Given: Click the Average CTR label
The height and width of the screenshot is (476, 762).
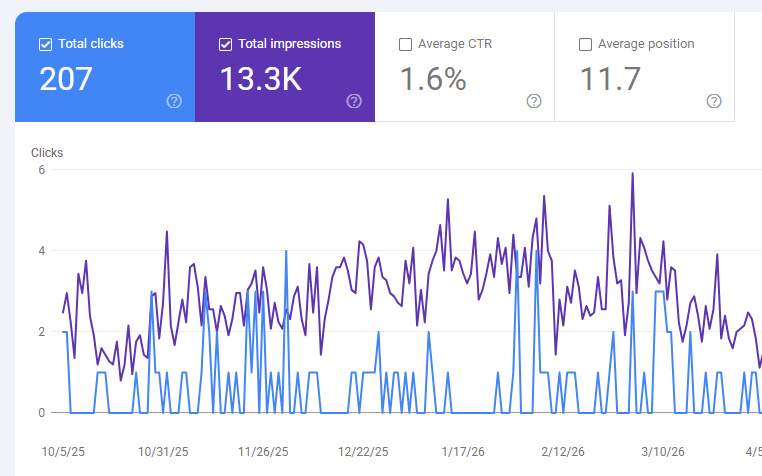Looking at the screenshot, I should tap(455, 44).
